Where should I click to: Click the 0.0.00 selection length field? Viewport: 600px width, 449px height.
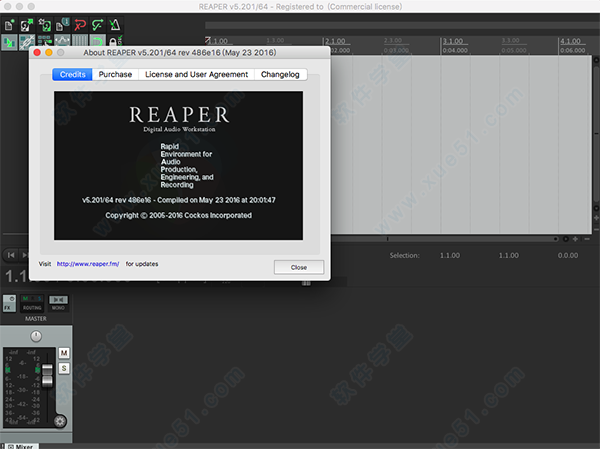(568, 255)
